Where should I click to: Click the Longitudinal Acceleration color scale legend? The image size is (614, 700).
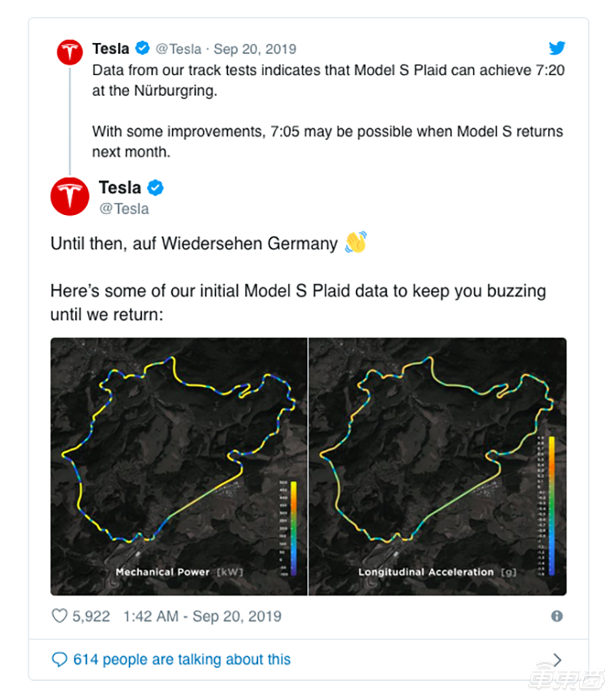547,506
